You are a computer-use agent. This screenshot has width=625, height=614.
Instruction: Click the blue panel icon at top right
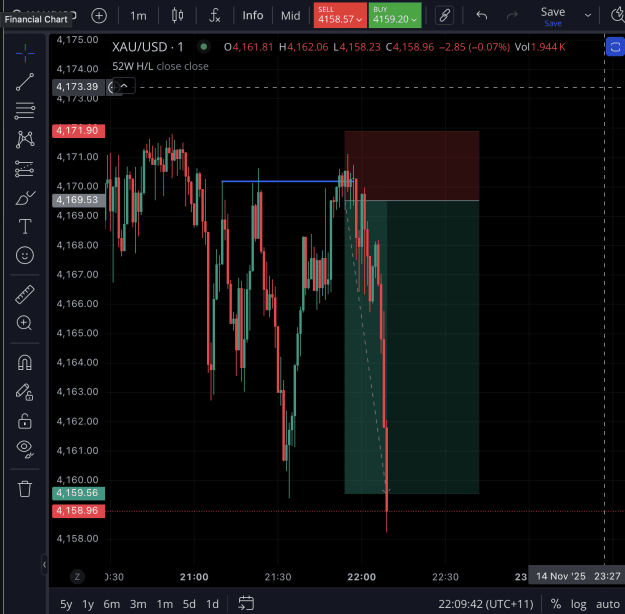point(615,47)
